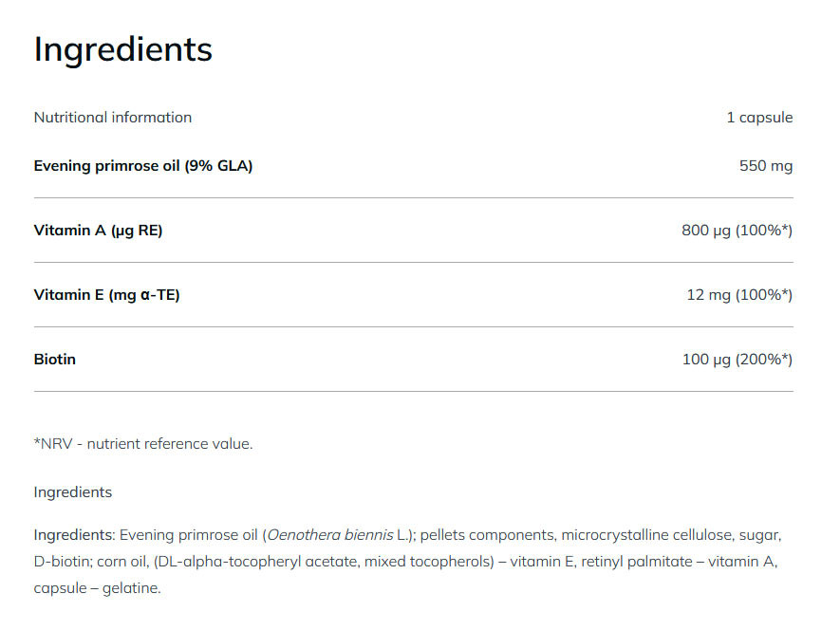This screenshot has height=630, width=840.
Task: Click the 100 µg (200%*) value
Action: tap(737, 360)
